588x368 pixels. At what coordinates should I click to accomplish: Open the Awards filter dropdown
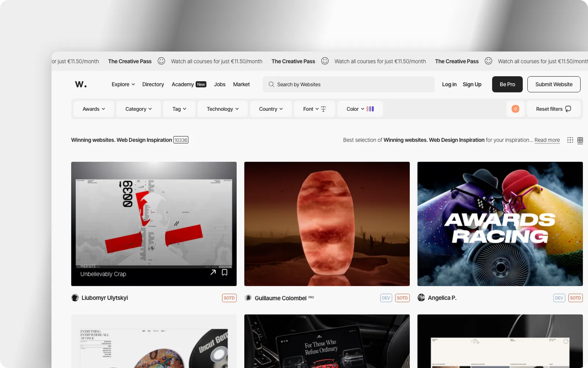tap(94, 109)
